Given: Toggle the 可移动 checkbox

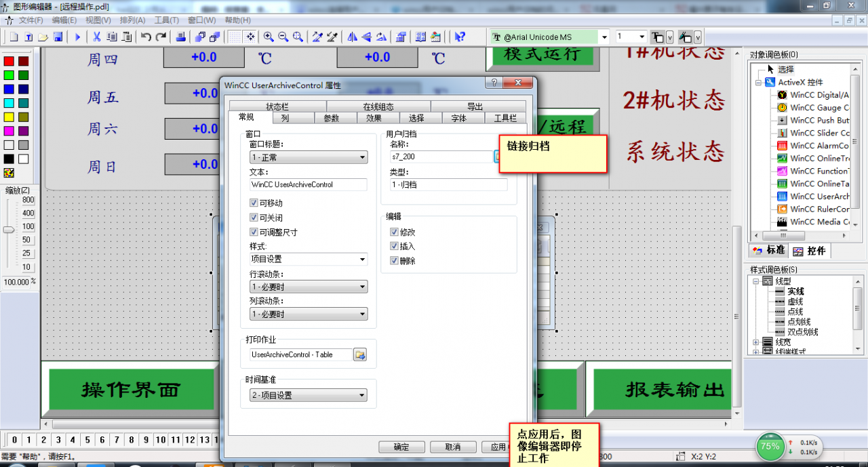Looking at the screenshot, I should pos(254,203).
